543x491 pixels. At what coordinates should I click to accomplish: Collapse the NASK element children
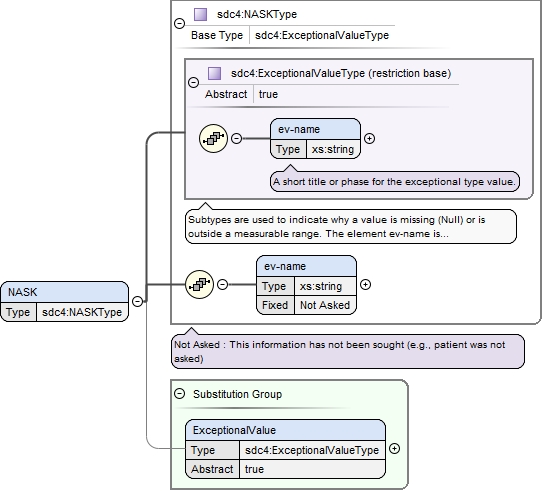[x=137, y=301]
